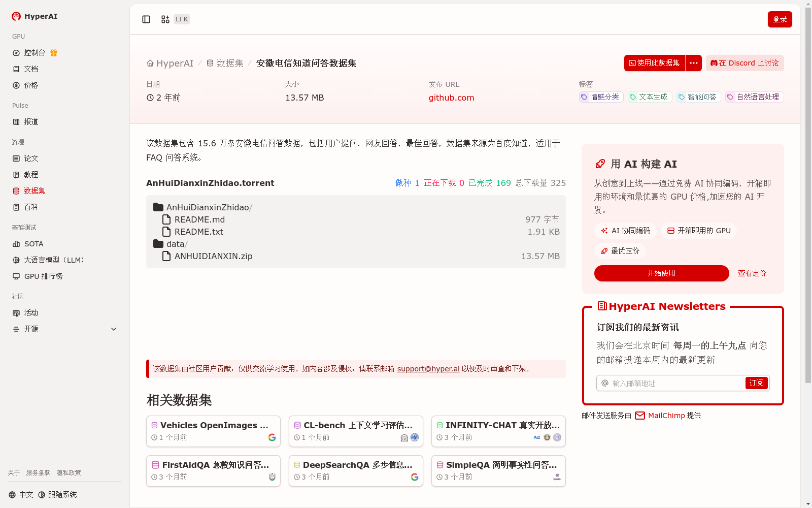Image resolution: width=812 pixels, height=508 pixels.
Task: Click the newsletter icon beside HyperAI Newsletters
Action: point(602,306)
